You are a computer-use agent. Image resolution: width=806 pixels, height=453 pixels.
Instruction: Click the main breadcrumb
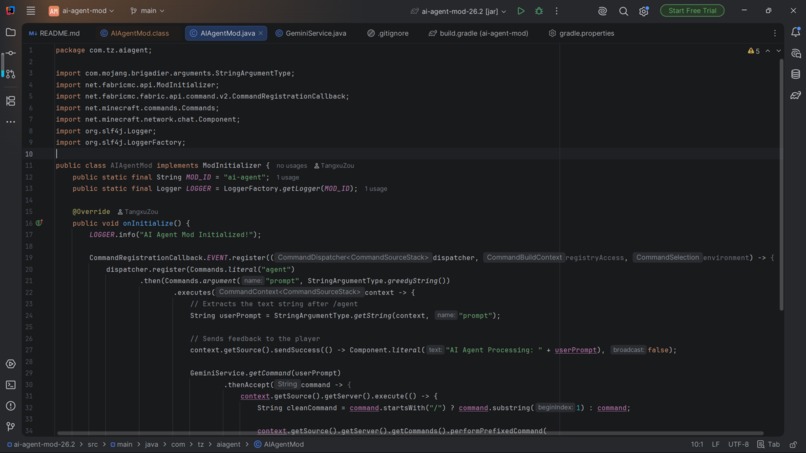[x=121, y=444]
